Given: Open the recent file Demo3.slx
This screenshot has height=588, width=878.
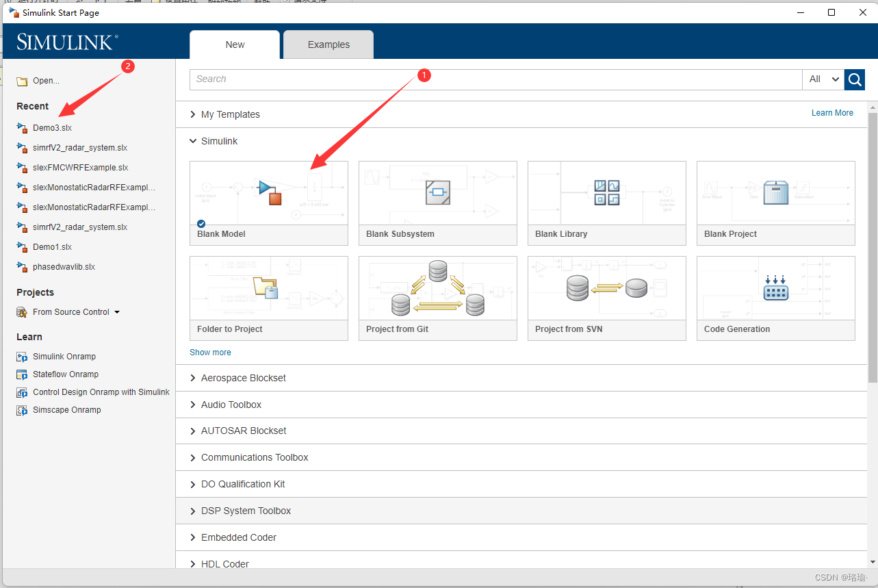Looking at the screenshot, I should click(51, 127).
